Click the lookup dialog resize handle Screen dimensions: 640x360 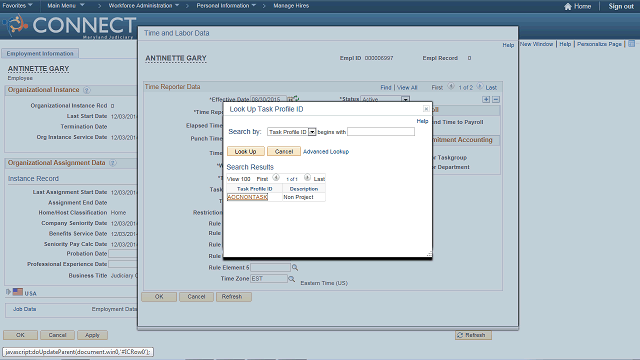point(429,254)
